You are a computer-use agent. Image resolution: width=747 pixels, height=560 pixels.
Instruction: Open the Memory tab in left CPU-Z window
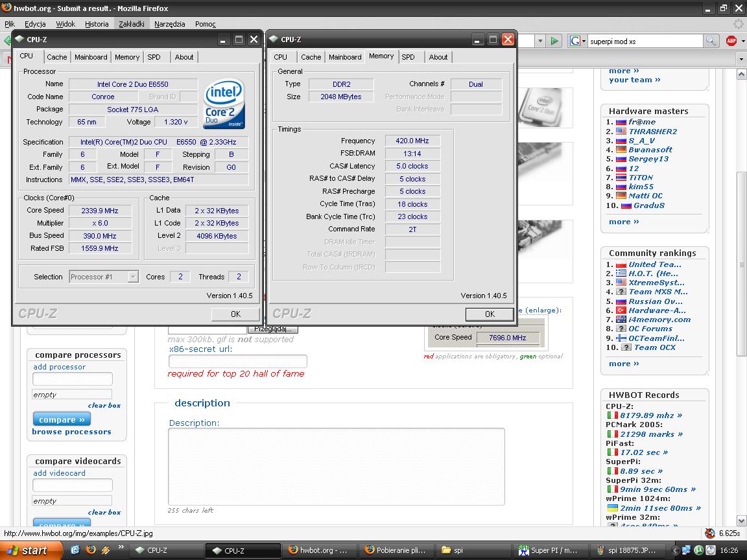point(126,57)
